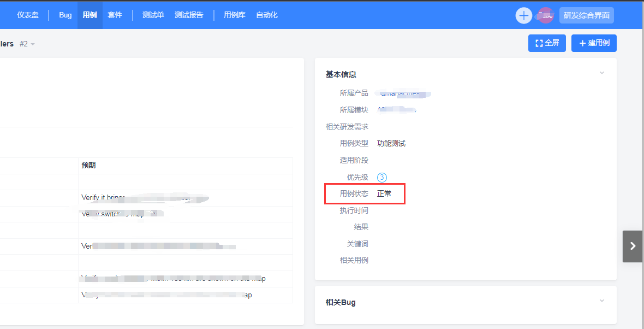Go to the 仪表盘 tab
This screenshot has height=329, width=644.
coord(28,15)
